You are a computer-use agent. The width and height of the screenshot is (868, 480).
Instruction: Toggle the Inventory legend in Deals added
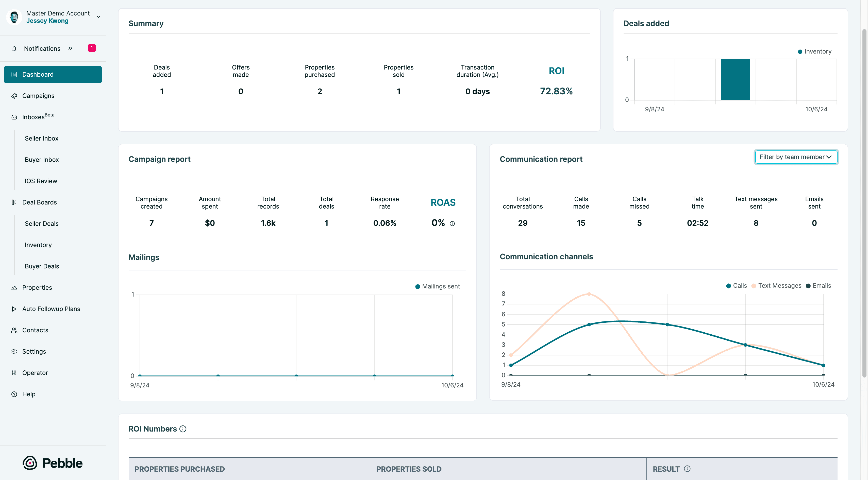click(814, 52)
